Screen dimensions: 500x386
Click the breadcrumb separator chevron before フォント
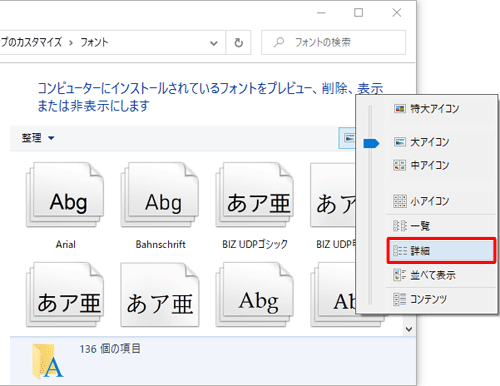point(71,43)
